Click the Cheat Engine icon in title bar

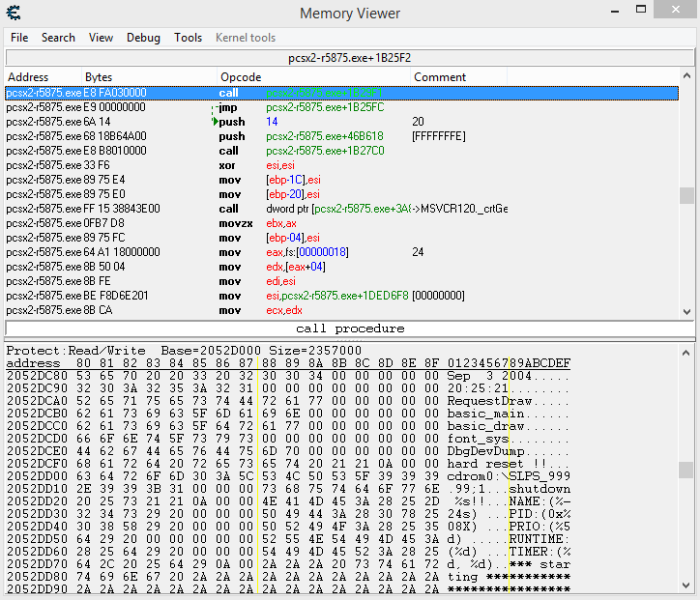[x=14, y=13]
